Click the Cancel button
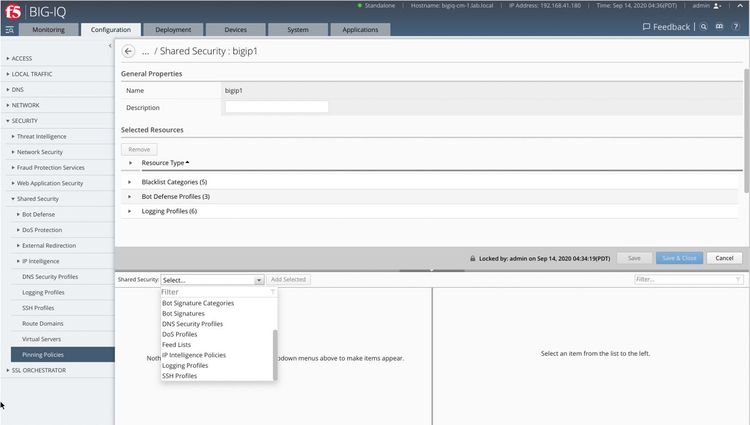750x425 pixels. click(x=724, y=258)
